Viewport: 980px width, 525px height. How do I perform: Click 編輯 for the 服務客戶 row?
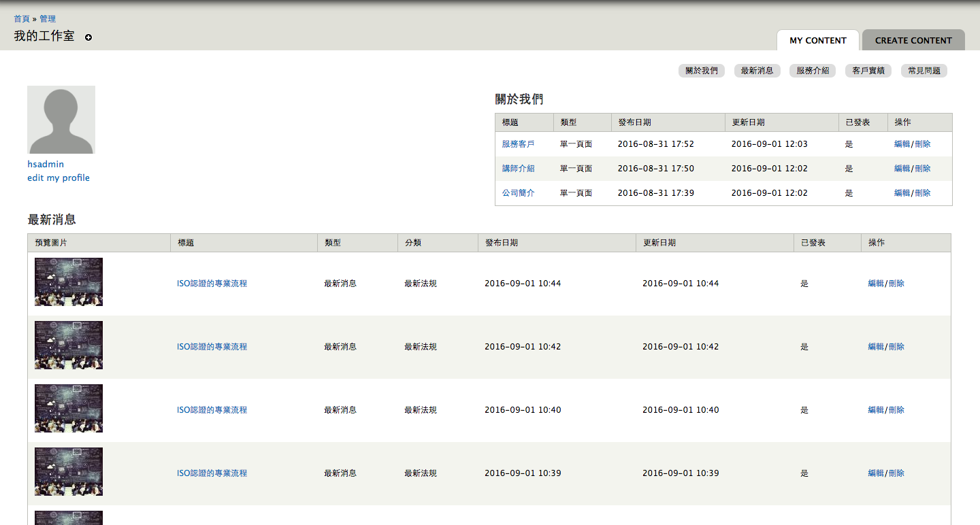pyautogui.click(x=902, y=144)
